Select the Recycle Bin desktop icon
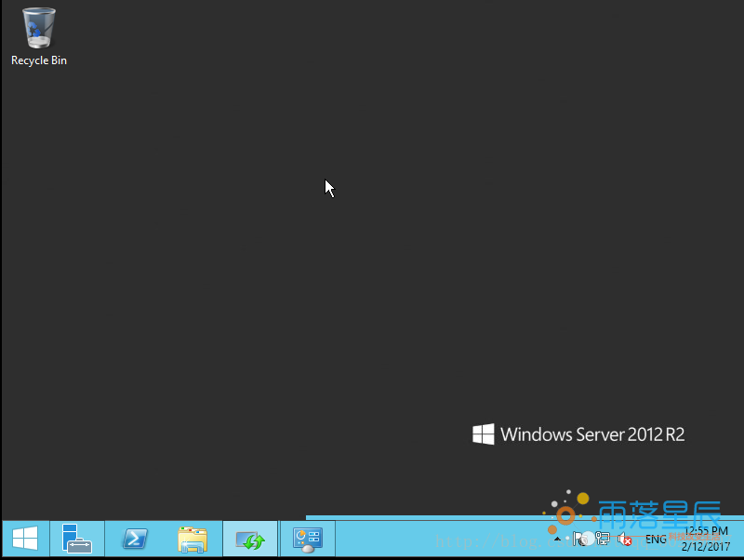The width and height of the screenshot is (744, 560). [38, 37]
